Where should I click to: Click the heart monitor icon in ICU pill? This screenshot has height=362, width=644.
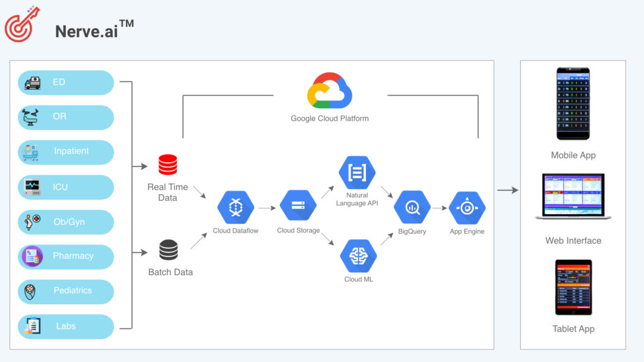[x=33, y=187]
